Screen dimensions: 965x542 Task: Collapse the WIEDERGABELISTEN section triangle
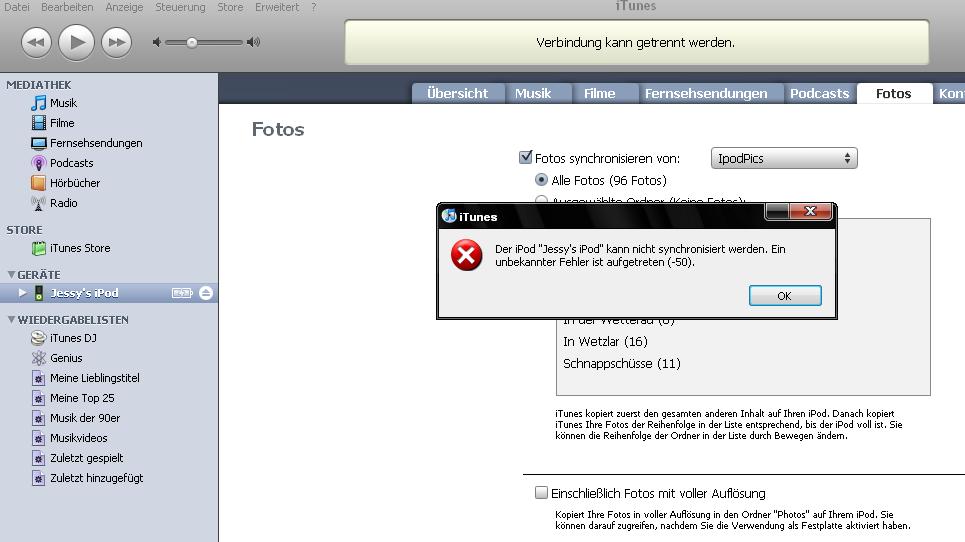(x=11, y=319)
